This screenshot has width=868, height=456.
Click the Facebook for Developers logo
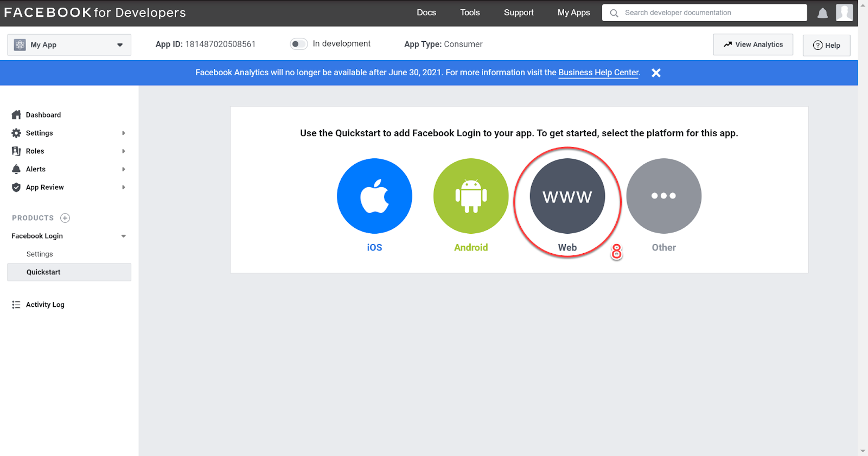[x=95, y=12]
